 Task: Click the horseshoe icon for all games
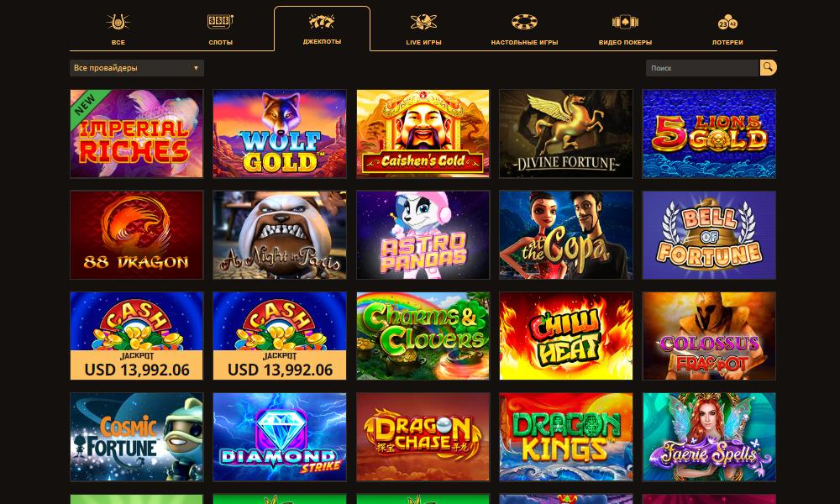tap(118, 22)
